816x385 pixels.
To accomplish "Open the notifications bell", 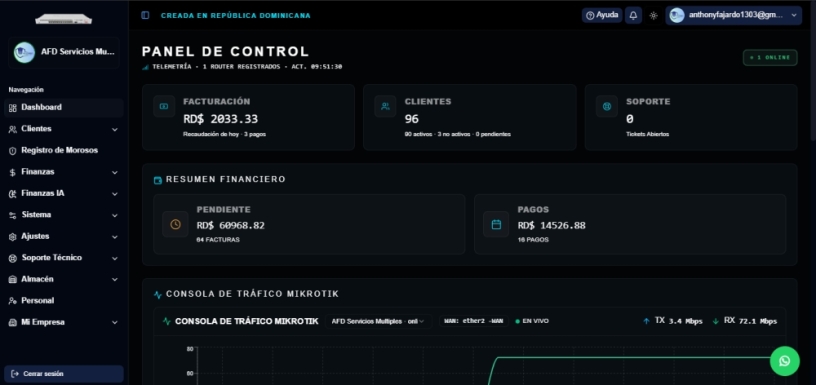I will (633, 16).
